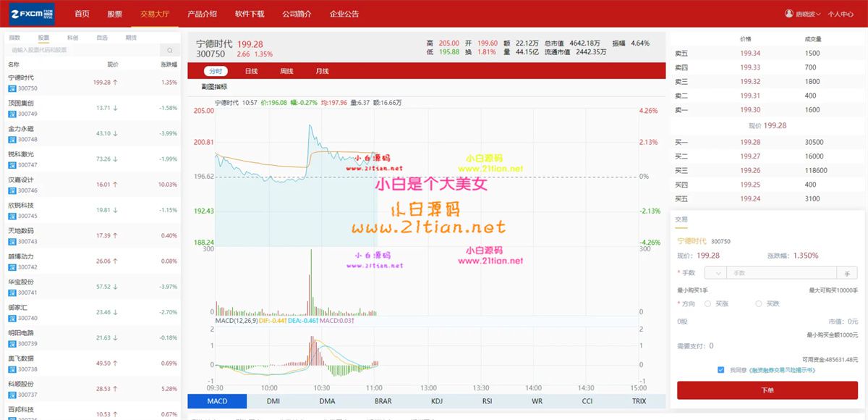Select the MACD indicator tab
This screenshot has width=868, height=420.
point(217,401)
